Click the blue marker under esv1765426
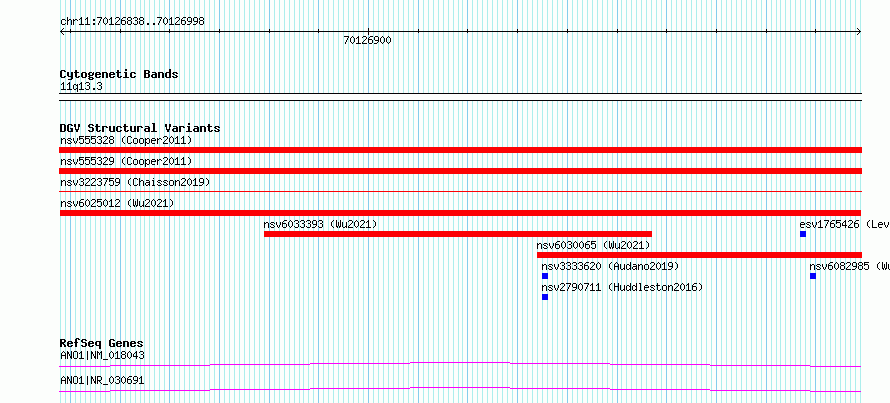This screenshot has width=890, height=403. (x=803, y=234)
